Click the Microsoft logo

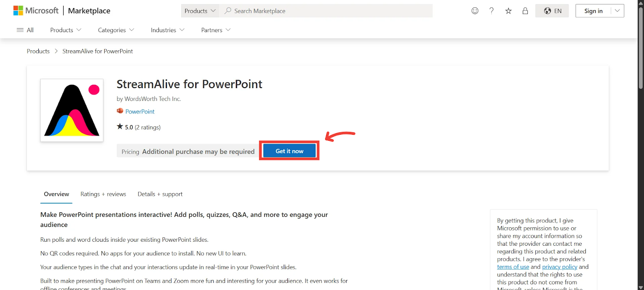[36, 11]
